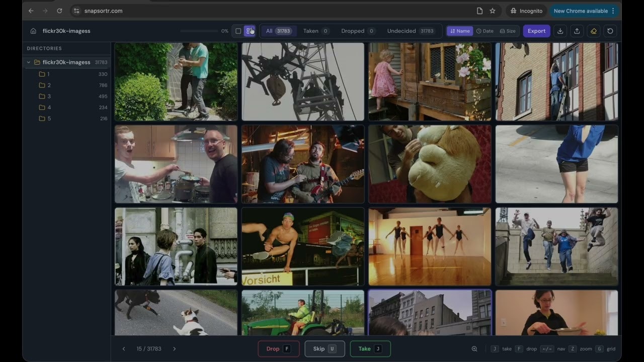Advance to next page with the right chevron

click(174, 348)
